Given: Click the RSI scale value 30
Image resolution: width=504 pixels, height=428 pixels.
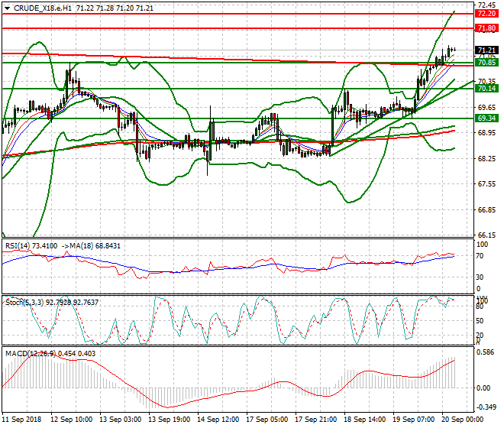Looking at the screenshot, I should [480, 277].
